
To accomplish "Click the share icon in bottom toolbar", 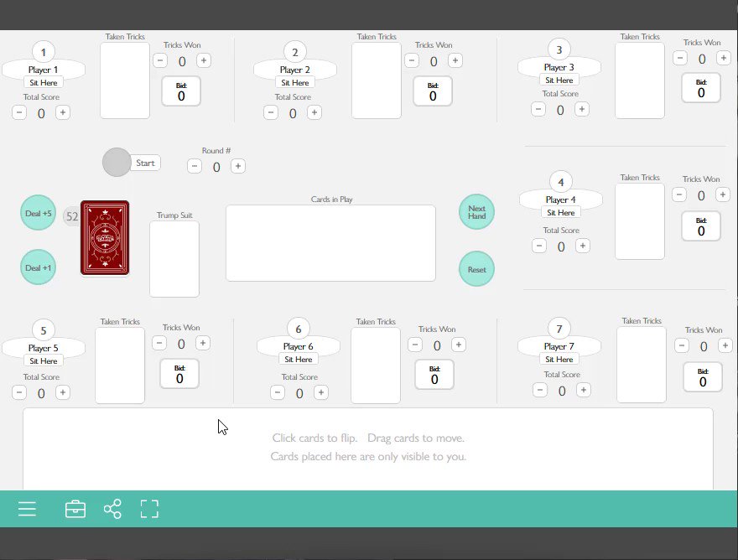I will 112,509.
